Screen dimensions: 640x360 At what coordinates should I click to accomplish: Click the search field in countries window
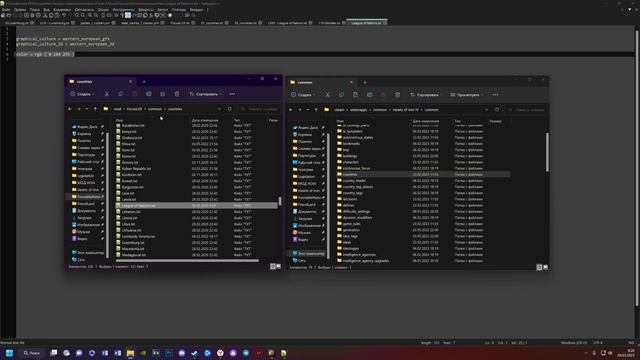pos(259,109)
